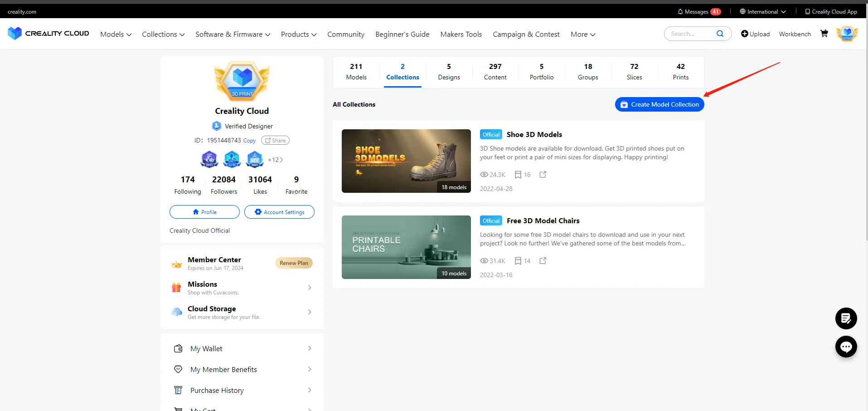Focus the search input field
The height and width of the screenshot is (411, 868).
690,34
